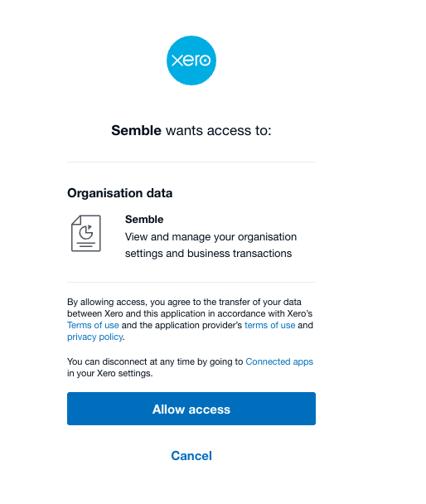Click the Cancel link
426x504 pixels.
point(191,455)
